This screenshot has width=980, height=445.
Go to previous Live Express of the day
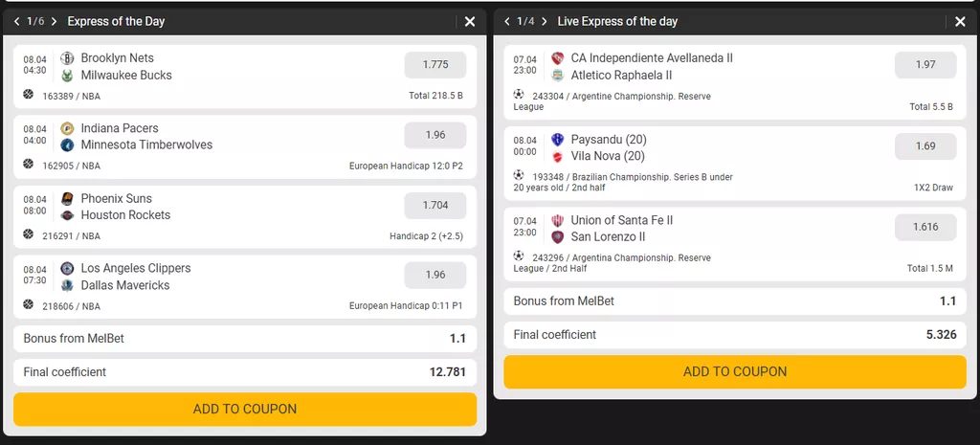(x=507, y=22)
